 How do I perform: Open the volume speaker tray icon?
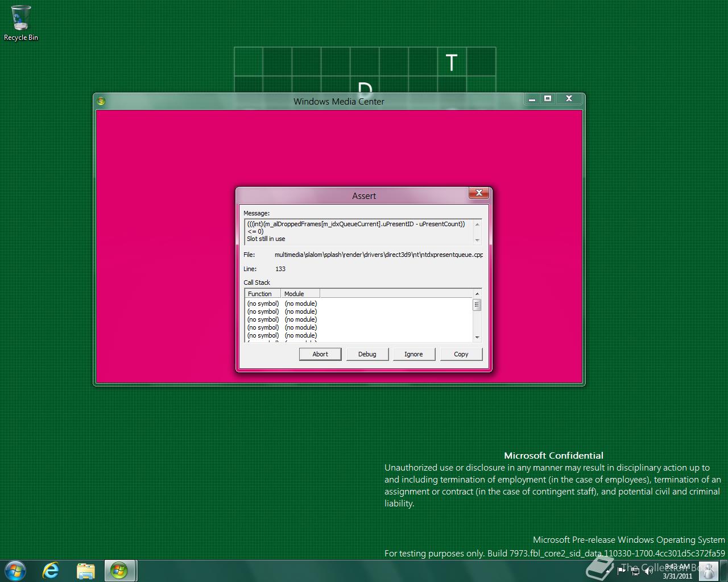point(648,571)
